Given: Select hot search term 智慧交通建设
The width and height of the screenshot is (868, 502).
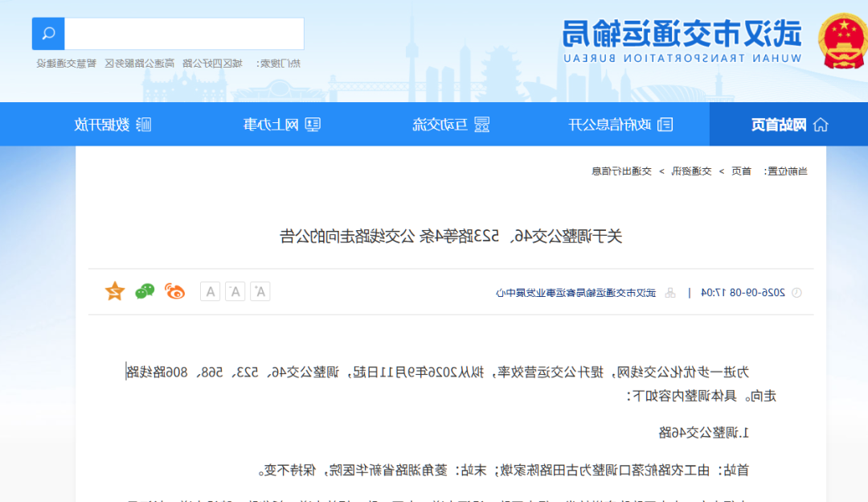Looking at the screenshot, I should pos(67,64).
